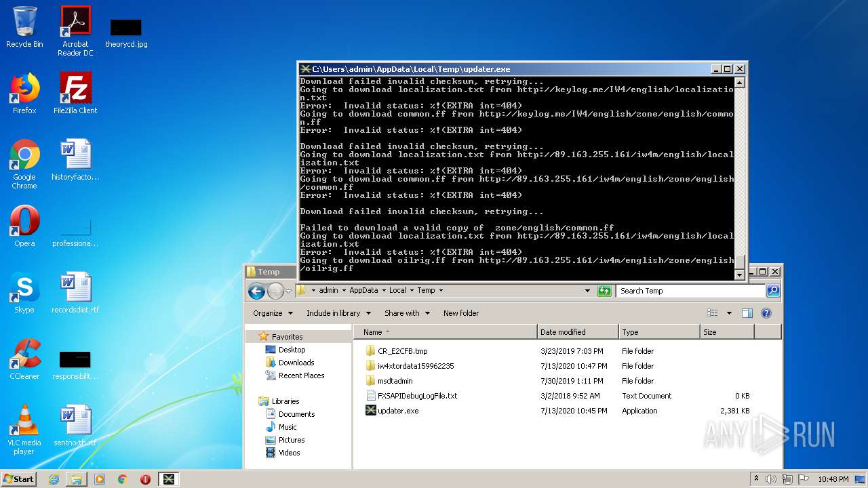Show hidden system tray icons
This screenshot has width=868, height=488.
(757, 479)
